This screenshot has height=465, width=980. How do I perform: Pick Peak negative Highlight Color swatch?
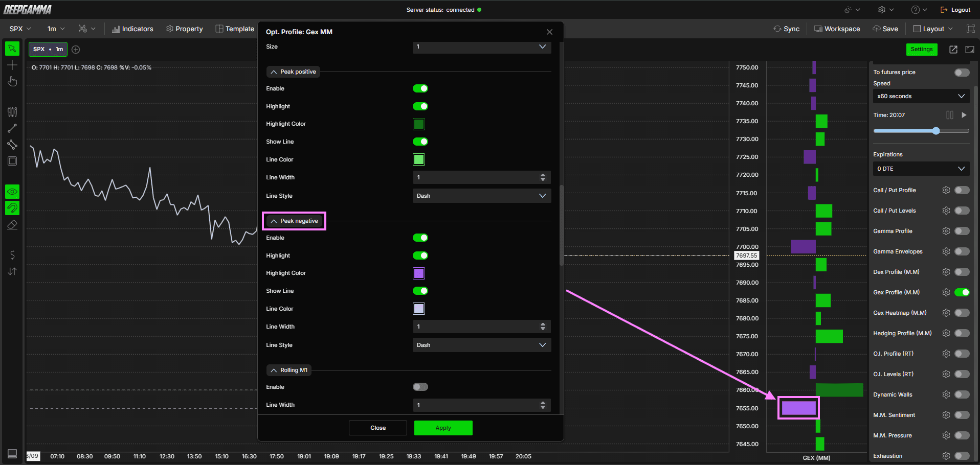(419, 273)
